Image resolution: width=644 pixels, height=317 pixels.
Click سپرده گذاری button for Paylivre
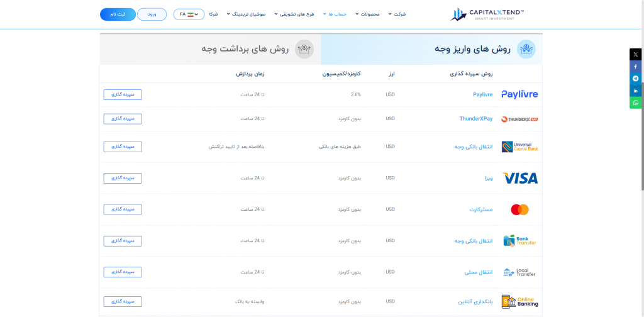point(123,94)
